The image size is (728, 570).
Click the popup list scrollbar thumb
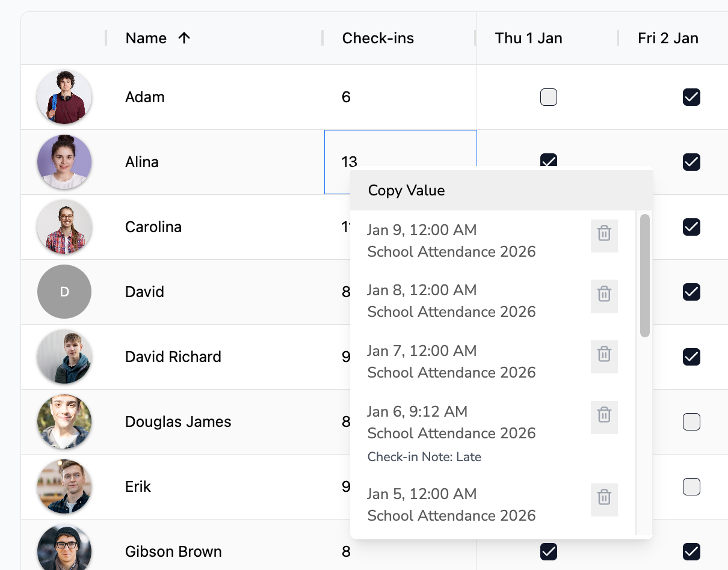pos(644,275)
